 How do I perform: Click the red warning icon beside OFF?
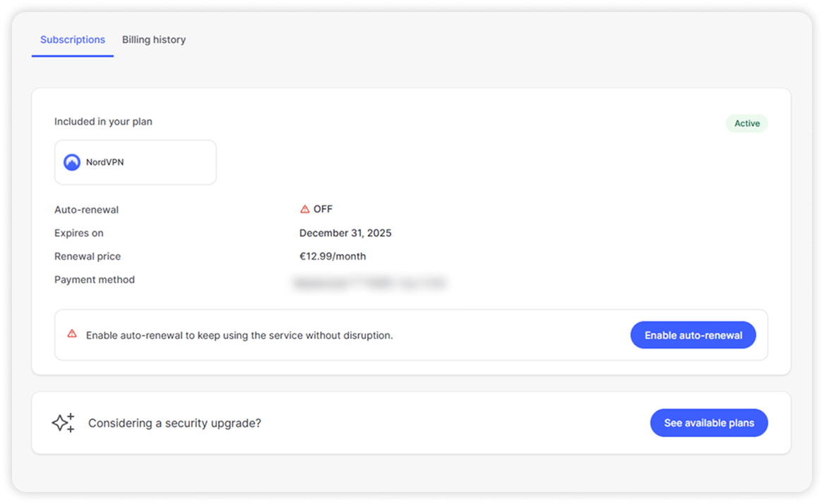click(305, 209)
